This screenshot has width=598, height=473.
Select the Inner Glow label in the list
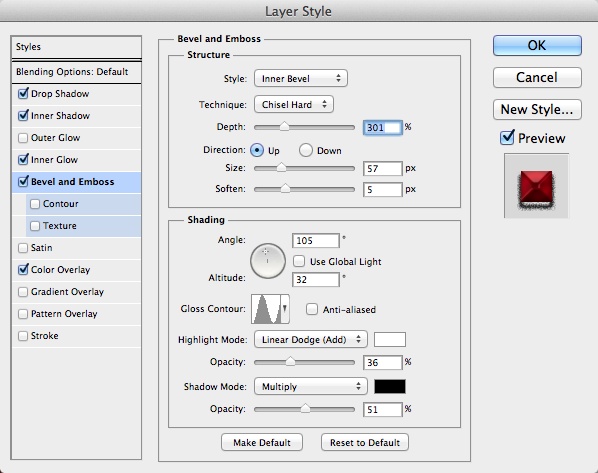(x=54, y=159)
